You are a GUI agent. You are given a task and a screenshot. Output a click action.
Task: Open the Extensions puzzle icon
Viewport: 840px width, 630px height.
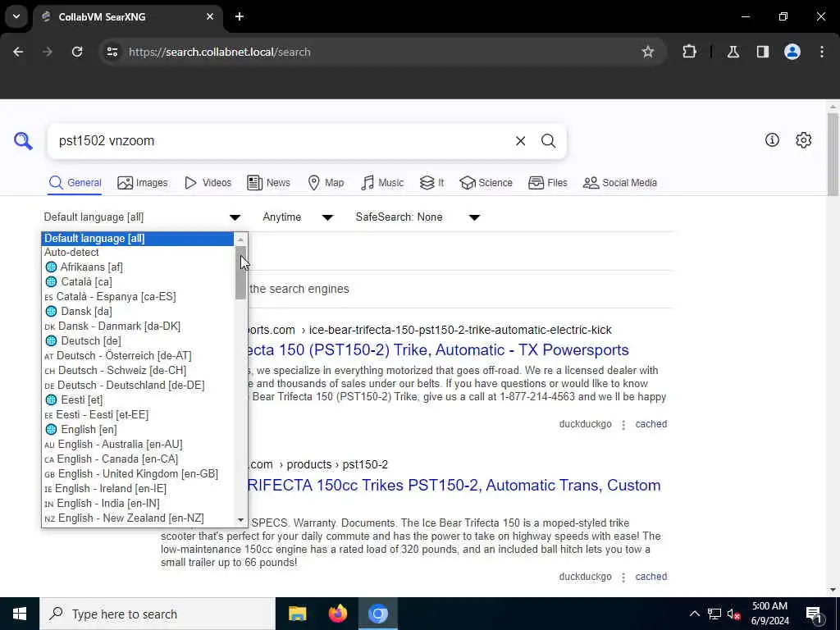pos(689,52)
